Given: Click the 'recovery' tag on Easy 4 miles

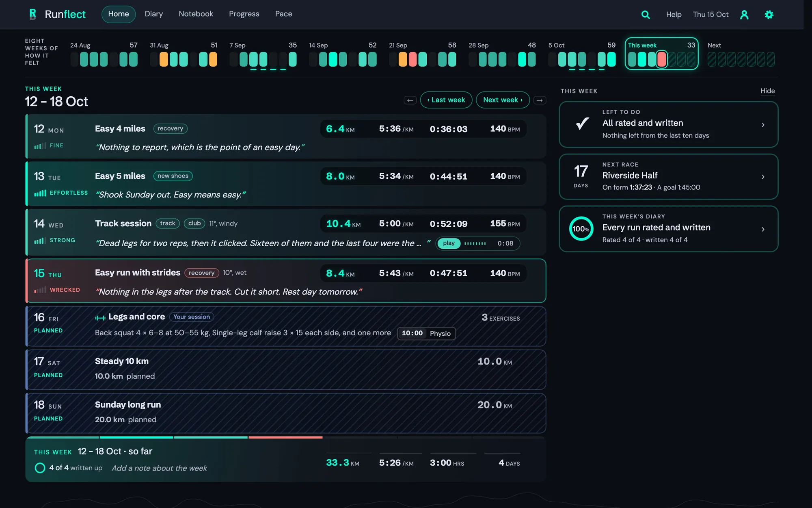Looking at the screenshot, I should point(170,128).
